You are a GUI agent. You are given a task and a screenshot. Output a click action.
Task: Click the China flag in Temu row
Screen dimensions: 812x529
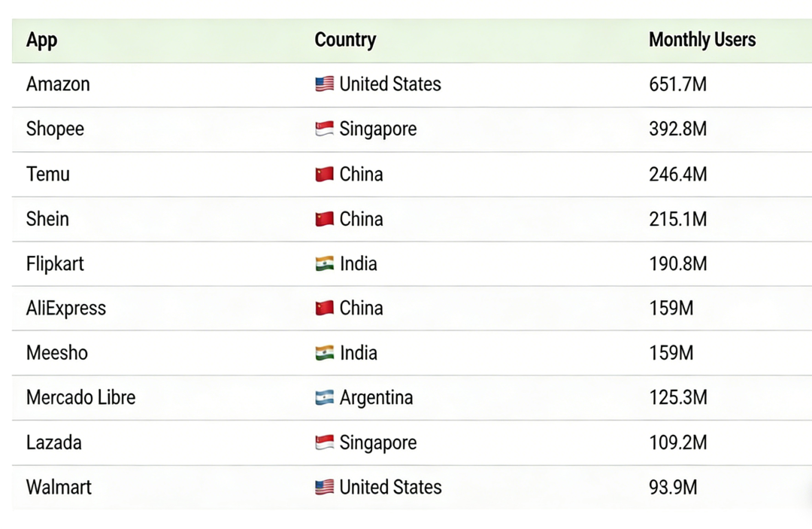coord(324,175)
